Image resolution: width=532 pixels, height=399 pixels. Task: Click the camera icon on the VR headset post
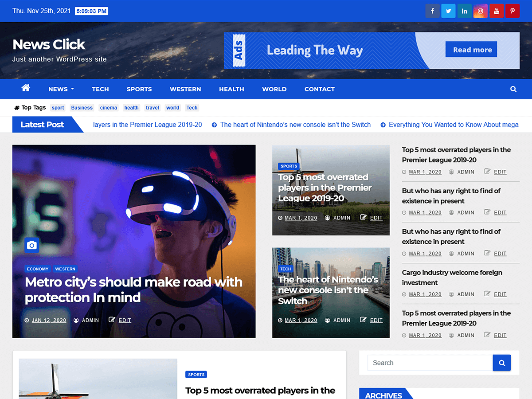point(31,245)
